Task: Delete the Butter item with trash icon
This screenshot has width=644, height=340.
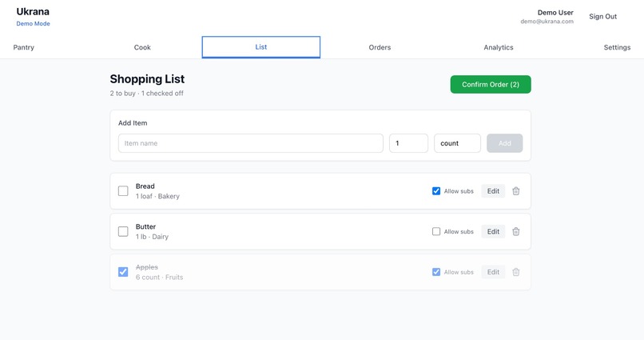Action: click(x=516, y=231)
